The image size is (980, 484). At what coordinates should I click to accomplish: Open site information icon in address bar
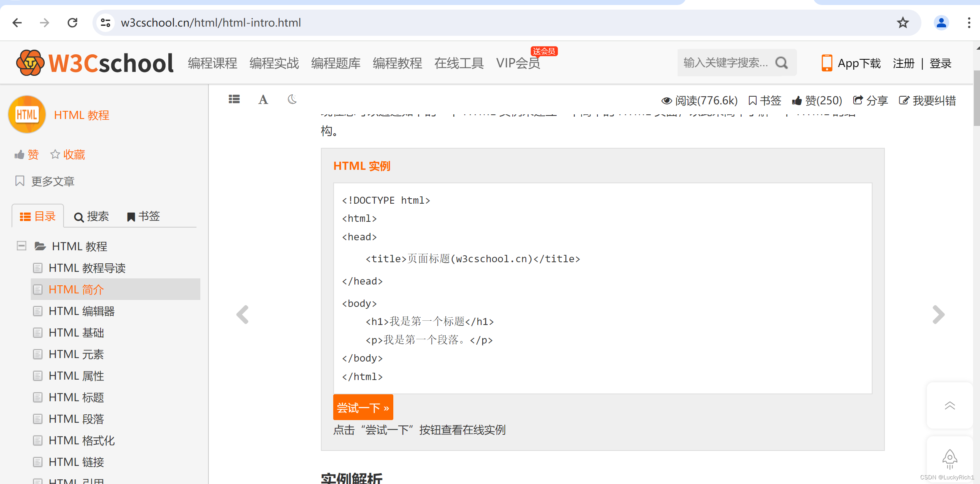[106, 23]
